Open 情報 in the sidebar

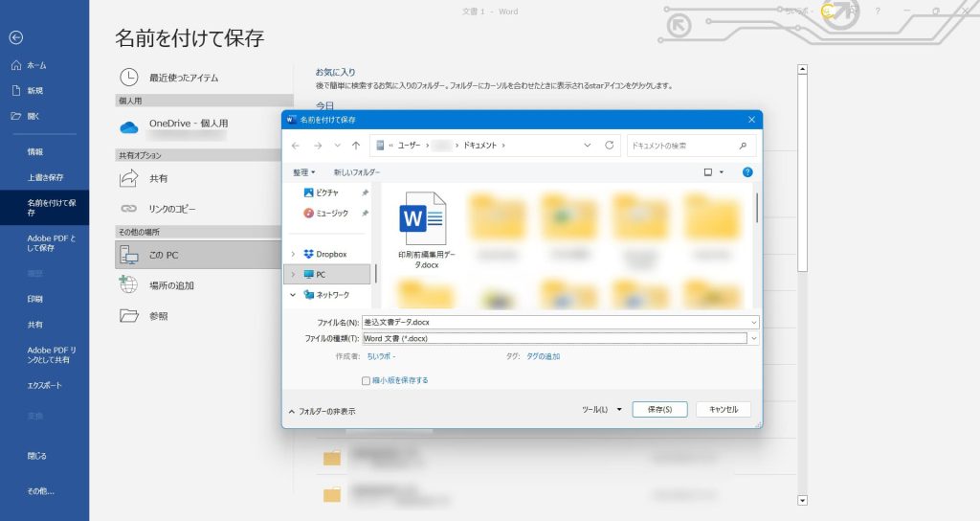[35, 152]
